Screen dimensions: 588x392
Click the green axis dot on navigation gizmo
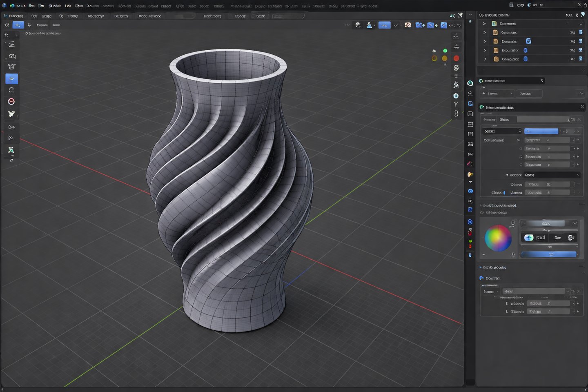click(445, 51)
